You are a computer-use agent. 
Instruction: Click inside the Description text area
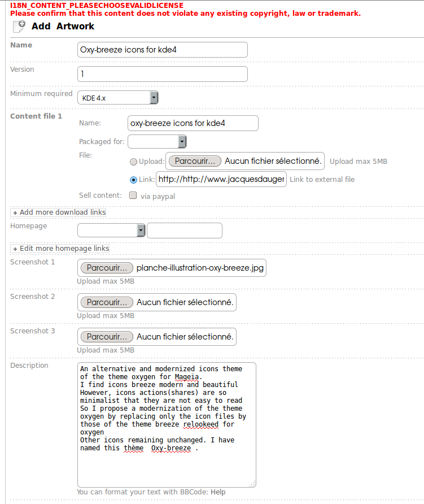(167, 425)
